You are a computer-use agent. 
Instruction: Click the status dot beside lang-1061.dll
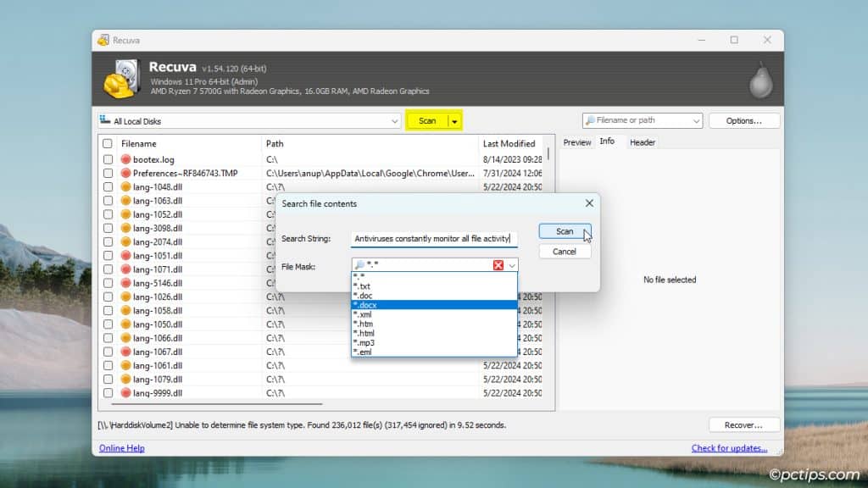[125, 365]
